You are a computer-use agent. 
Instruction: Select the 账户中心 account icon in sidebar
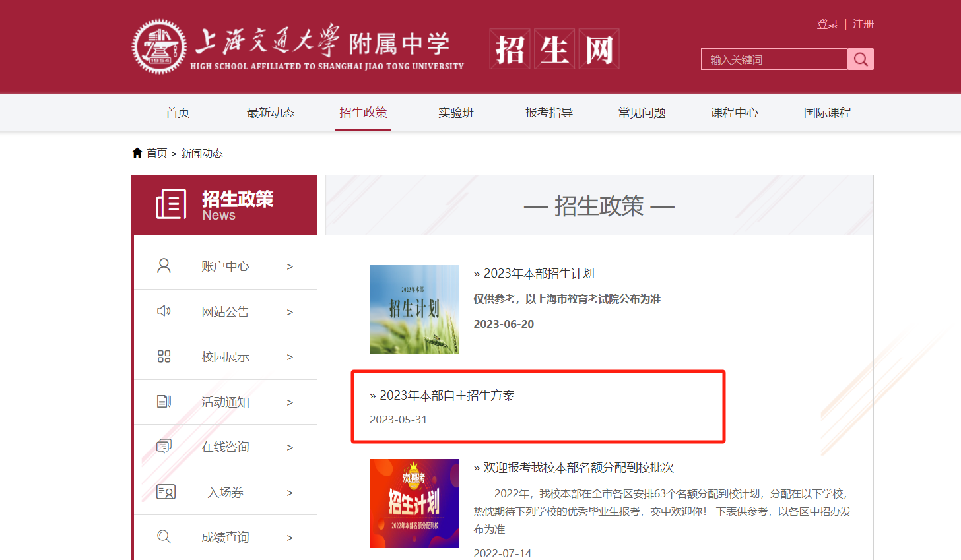coord(163,266)
